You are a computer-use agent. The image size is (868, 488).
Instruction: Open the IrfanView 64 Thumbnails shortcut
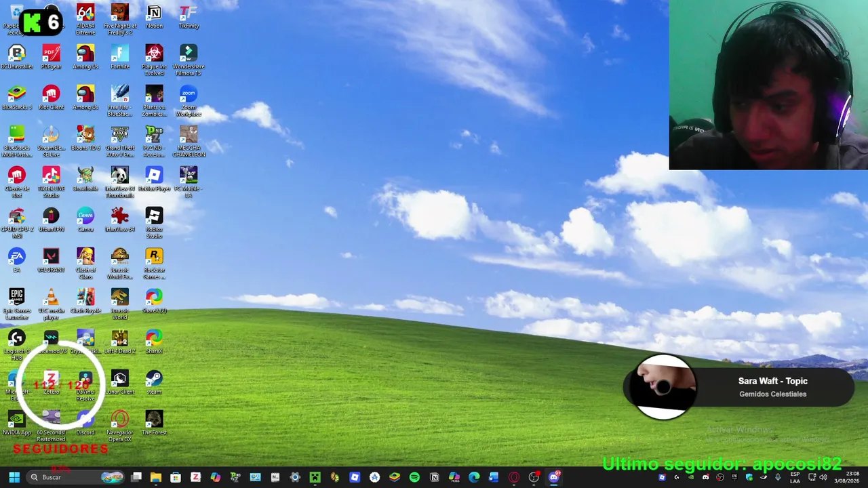[x=120, y=182]
